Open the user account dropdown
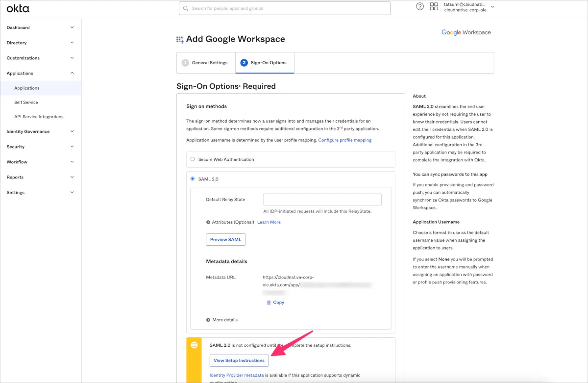This screenshot has height=383, width=588. [492, 7]
